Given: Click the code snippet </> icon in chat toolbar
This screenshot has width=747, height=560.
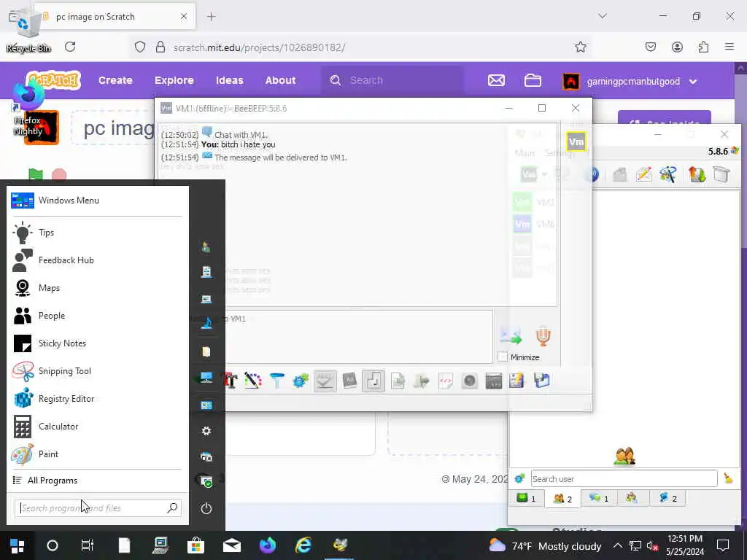Looking at the screenshot, I should pos(446,381).
